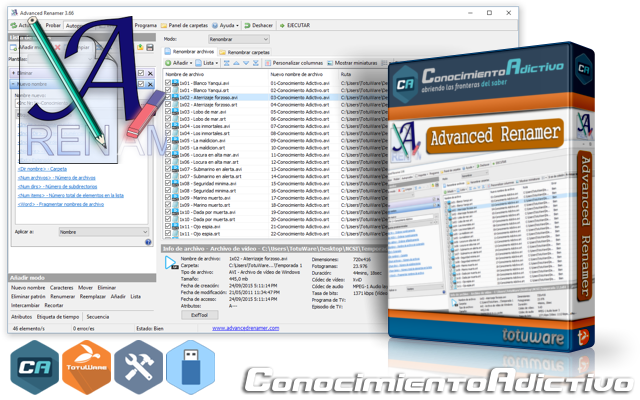Toggle the Eliminar method checkbox
Viewport: 640px width, 400px height.
[141, 73]
